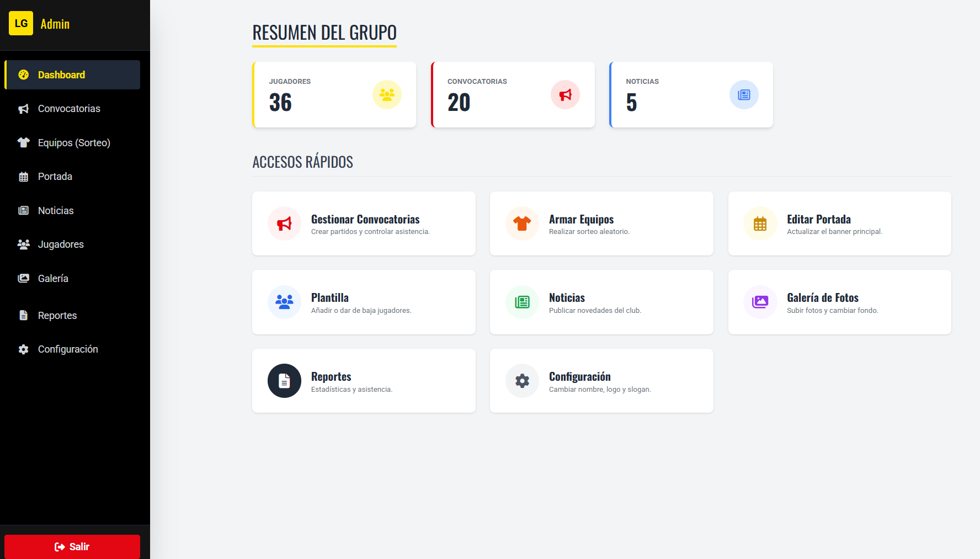Click the purple images icon for Galería de Fotos
The width and height of the screenshot is (980, 559).
point(760,302)
